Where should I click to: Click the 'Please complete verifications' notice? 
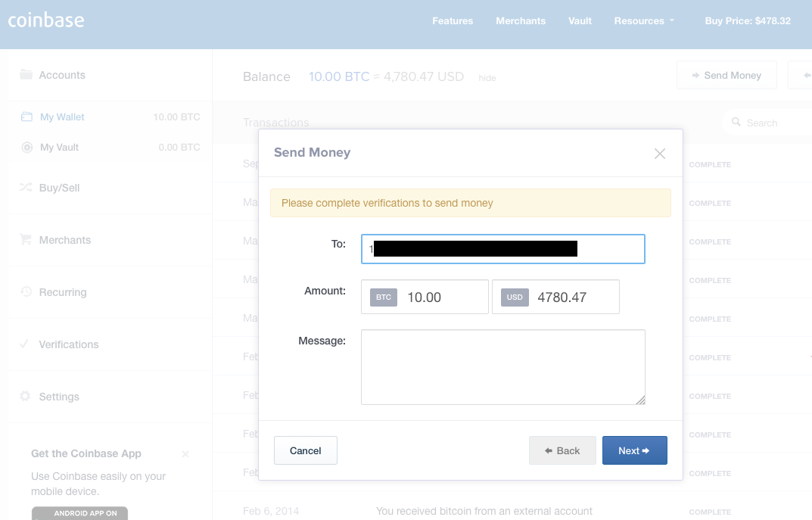pyautogui.click(x=470, y=203)
